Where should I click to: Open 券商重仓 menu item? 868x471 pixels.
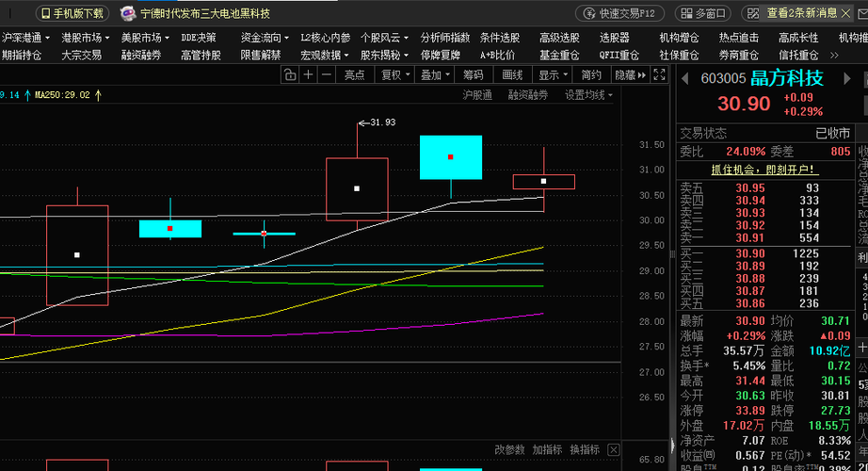tap(739, 56)
